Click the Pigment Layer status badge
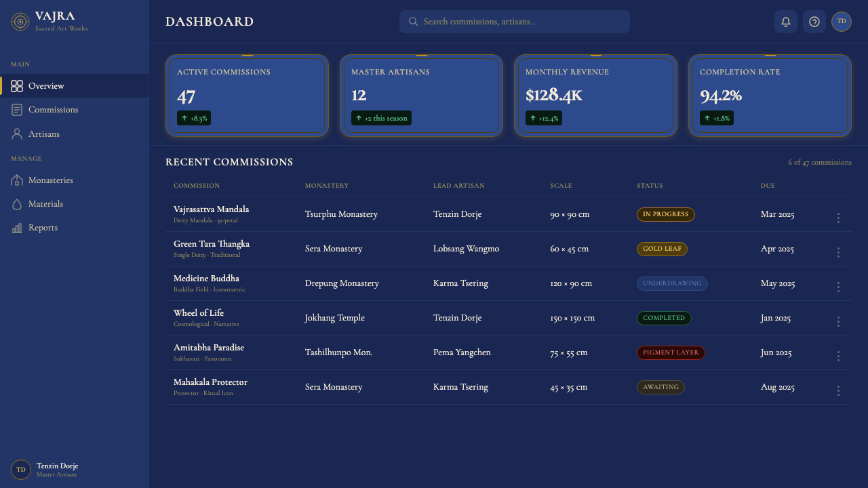This screenshot has width=868, height=488. pyautogui.click(x=671, y=352)
